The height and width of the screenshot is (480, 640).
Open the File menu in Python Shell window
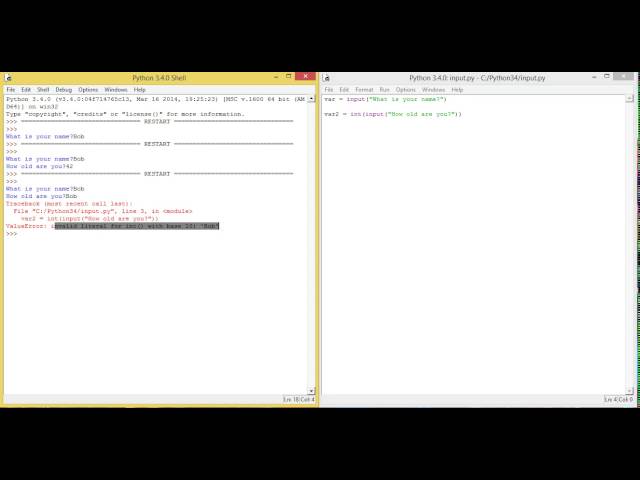11,90
